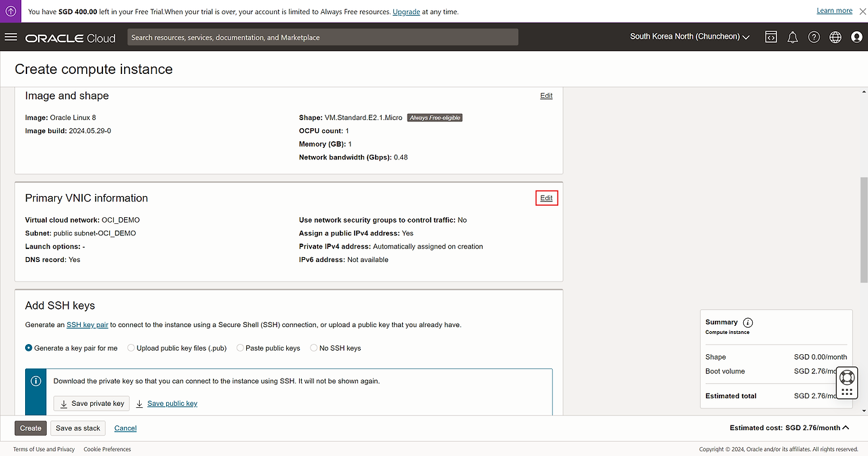The height and width of the screenshot is (456, 868).
Task: Select Upload public key files option
Action: (x=131, y=348)
